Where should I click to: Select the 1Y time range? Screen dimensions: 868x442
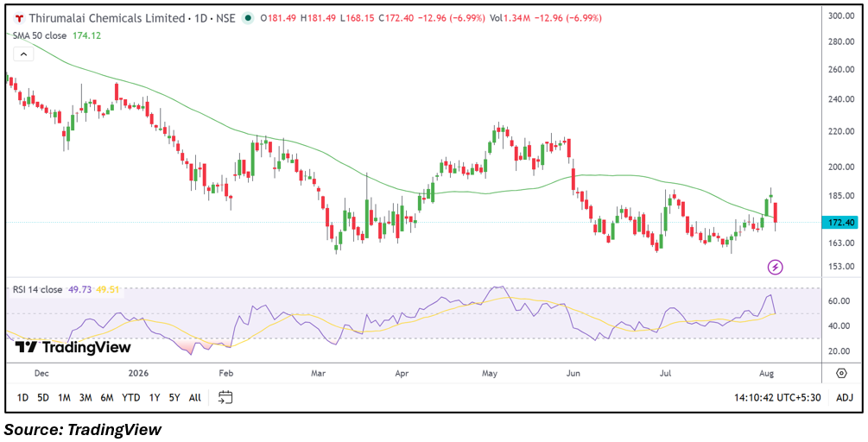pyautogui.click(x=155, y=397)
